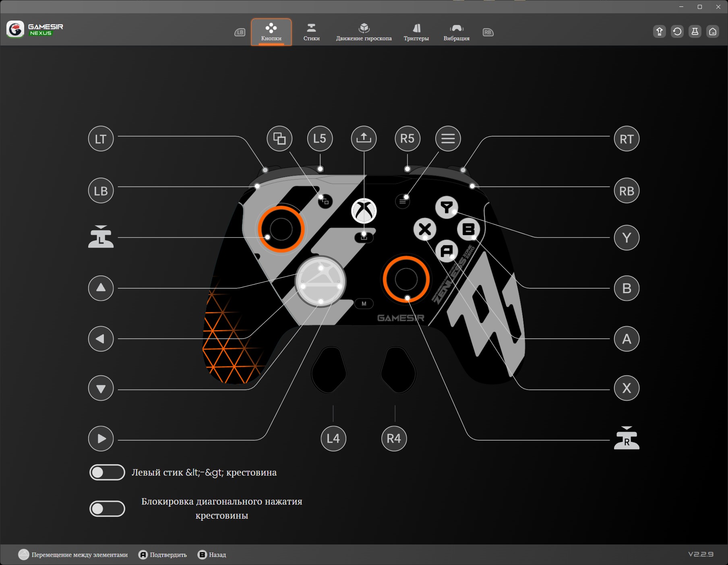Select the Menu button mapping circle in the top row
The image size is (728, 565).
[x=448, y=139]
